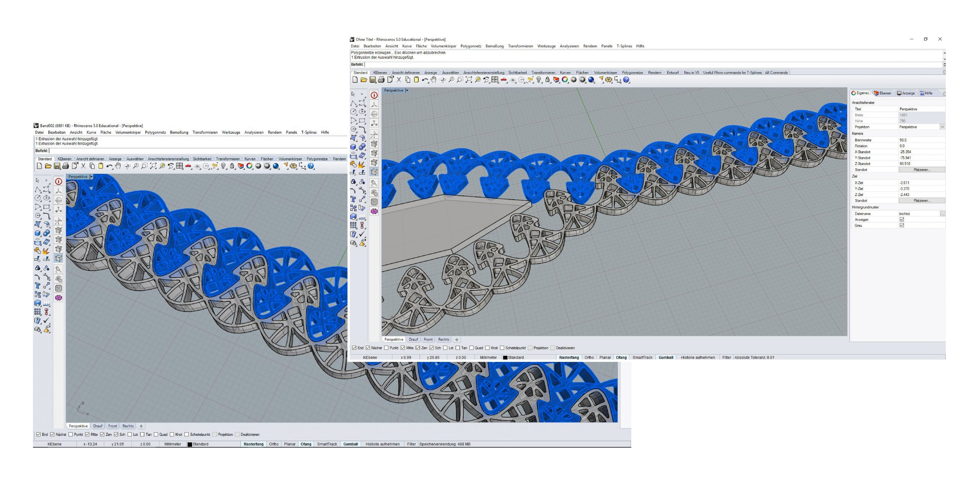Click the Print icon in Ohne Titel window toolbar
Screen dimensions: 980x478
[x=381, y=80]
